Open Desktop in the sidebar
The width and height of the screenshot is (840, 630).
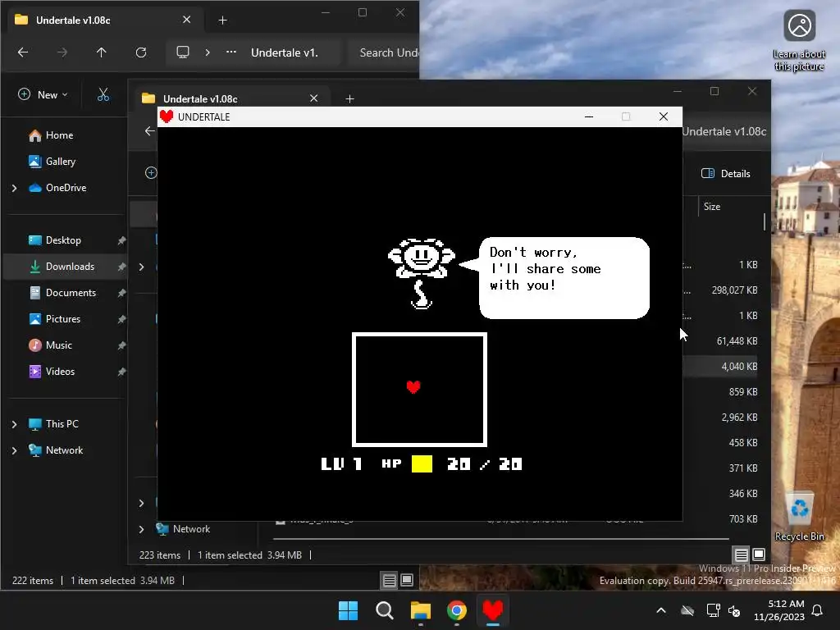55,240
